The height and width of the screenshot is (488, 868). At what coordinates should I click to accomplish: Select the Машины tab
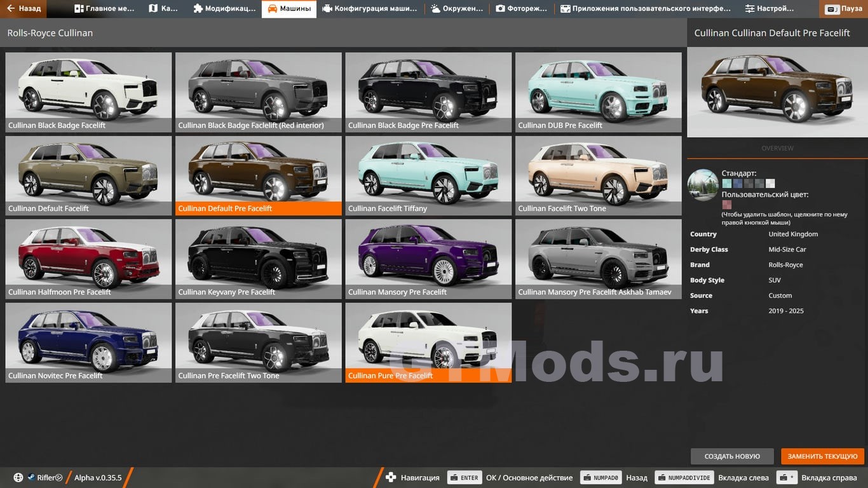289,9
